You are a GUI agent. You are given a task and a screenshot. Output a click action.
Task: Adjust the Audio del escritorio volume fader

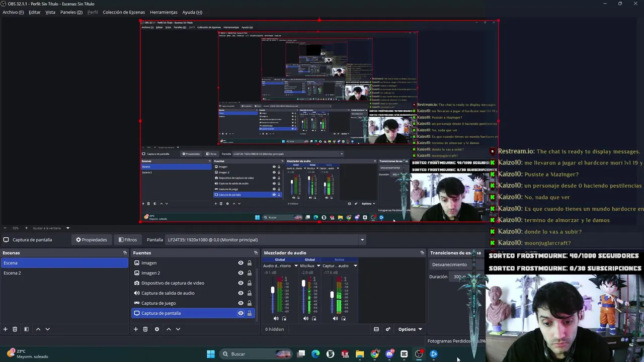pos(273,291)
